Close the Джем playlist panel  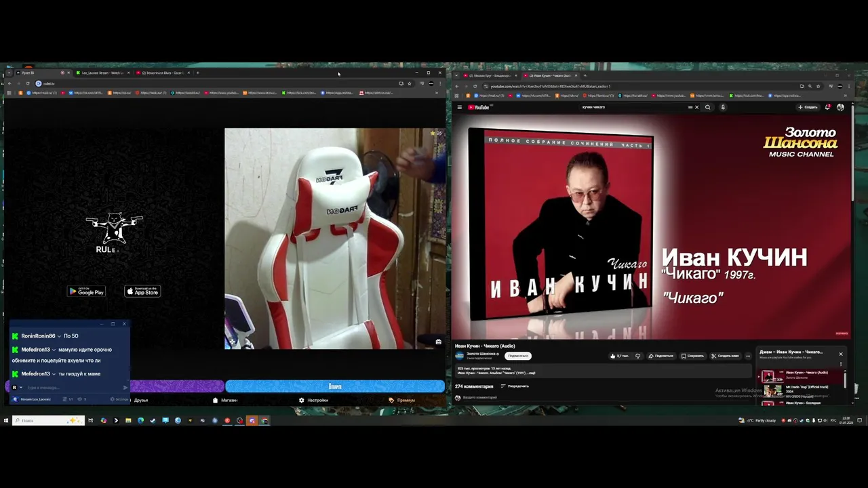(841, 354)
